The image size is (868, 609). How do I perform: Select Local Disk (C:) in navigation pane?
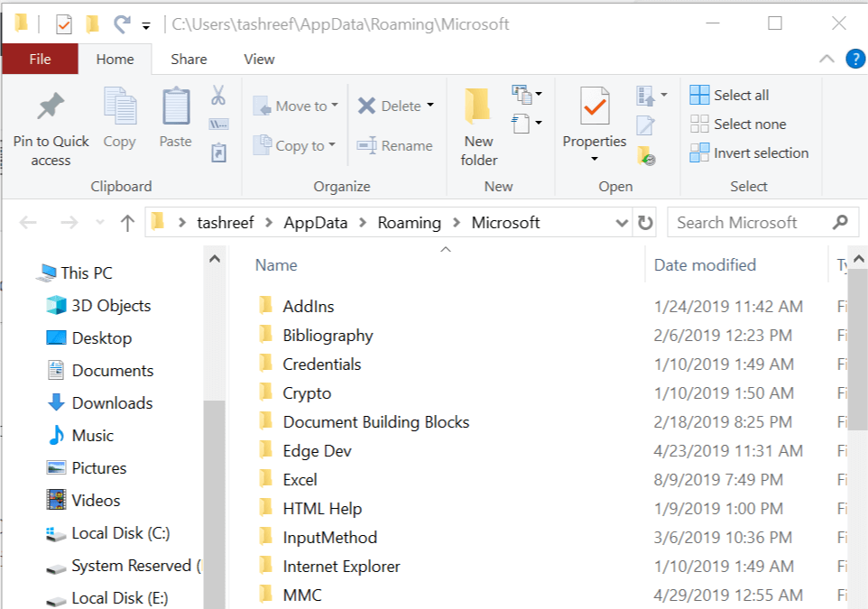tap(108, 533)
